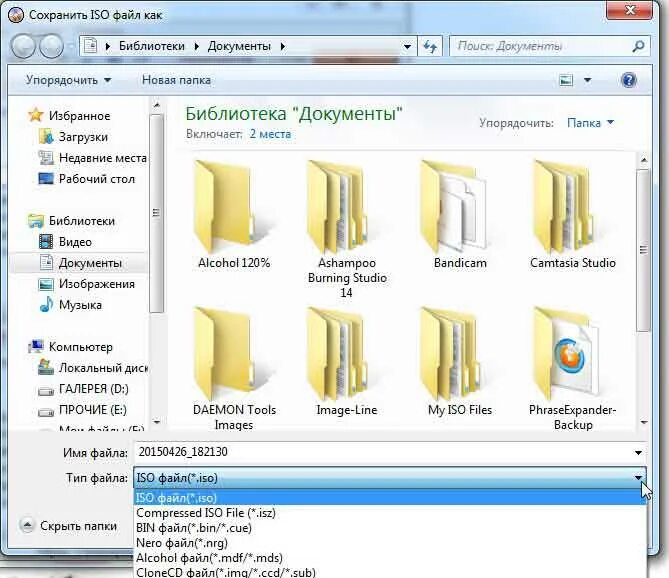Open the My ISO Files folder

(x=460, y=362)
